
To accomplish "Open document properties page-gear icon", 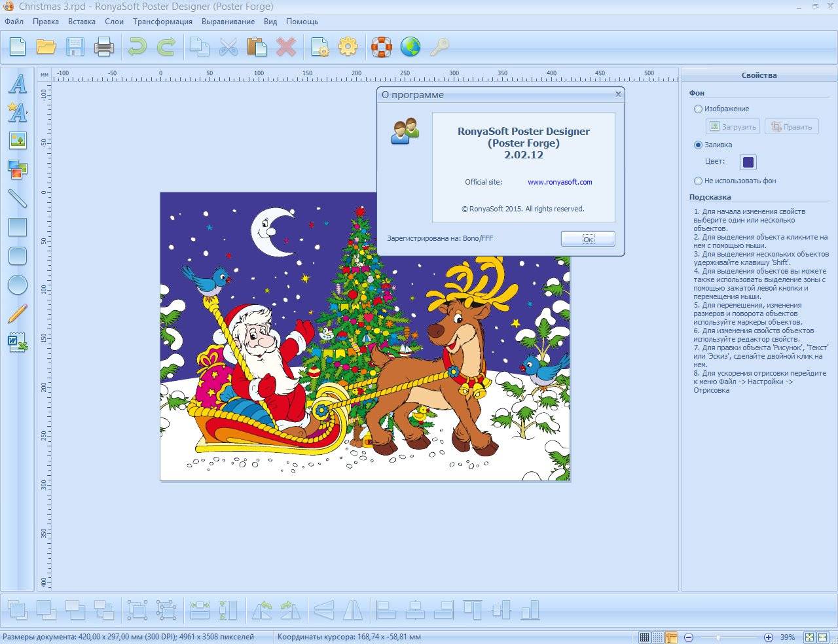I will 319,46.
